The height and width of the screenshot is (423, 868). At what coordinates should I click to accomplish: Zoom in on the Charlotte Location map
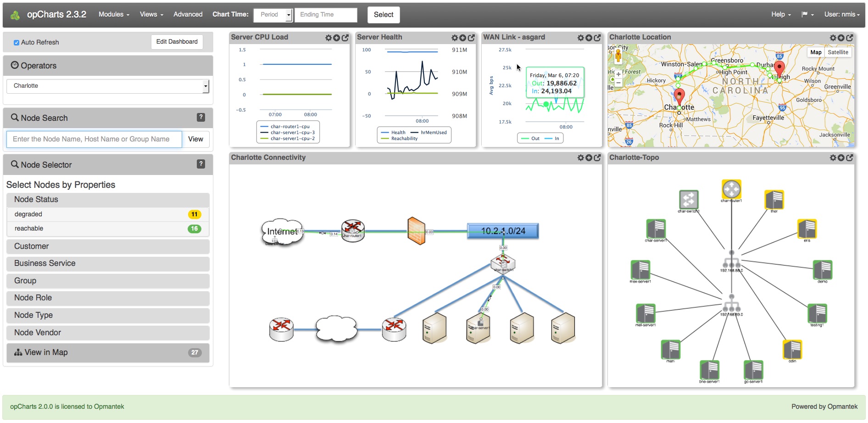click(x=618, y=74)
